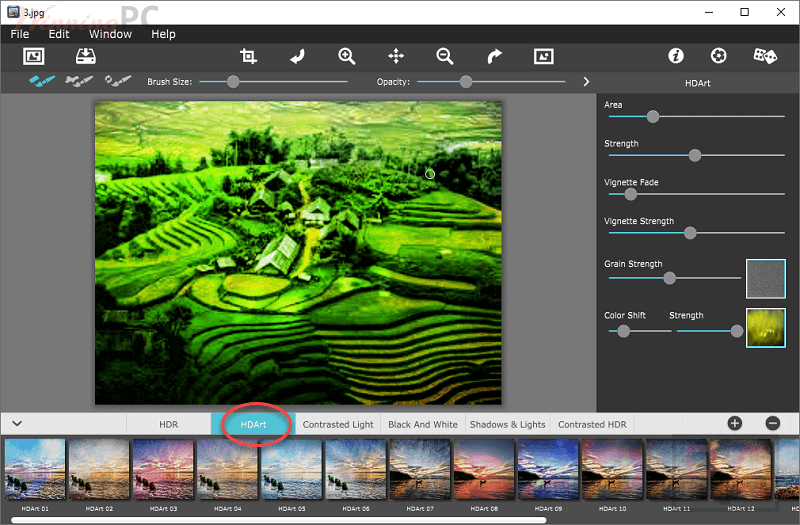Switch to the HDR tab
The image size is (800, 525).
[x=168, y=424]
